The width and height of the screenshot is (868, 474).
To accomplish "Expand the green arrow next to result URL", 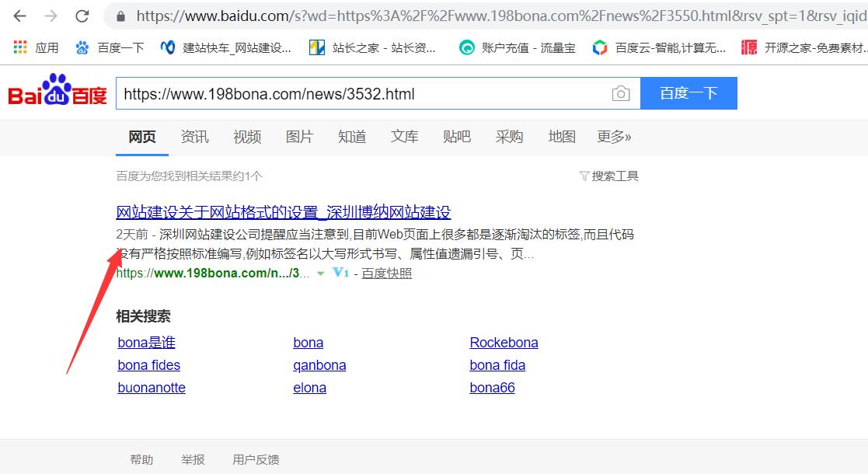I will point(321,274).
